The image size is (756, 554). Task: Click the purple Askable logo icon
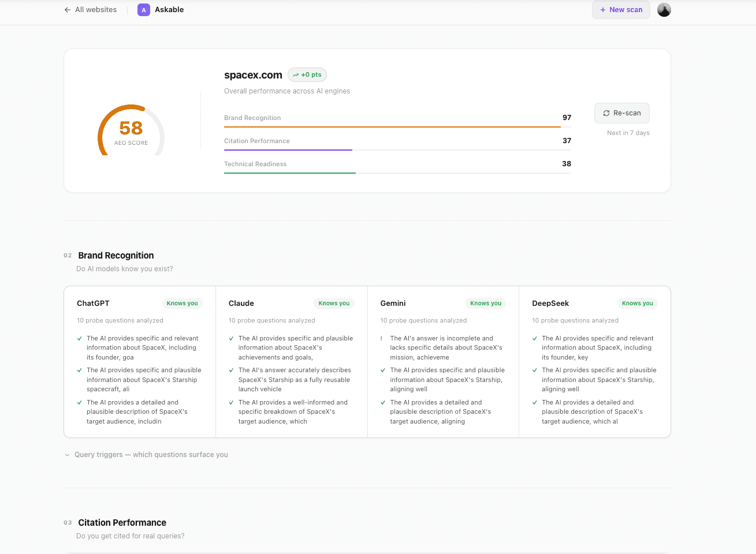pyautogui.click(x=144, y=10)
